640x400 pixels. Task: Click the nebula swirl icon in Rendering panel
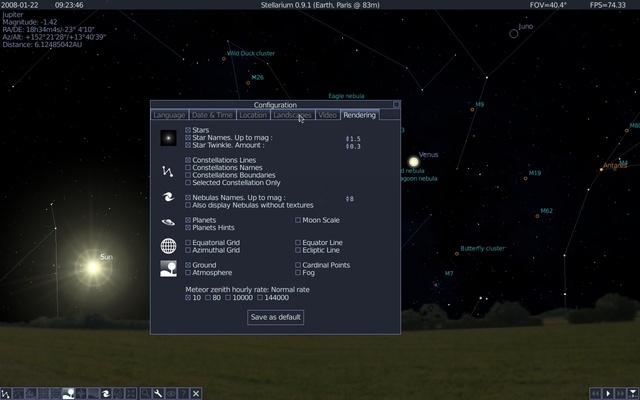click(x=168, y=198)
